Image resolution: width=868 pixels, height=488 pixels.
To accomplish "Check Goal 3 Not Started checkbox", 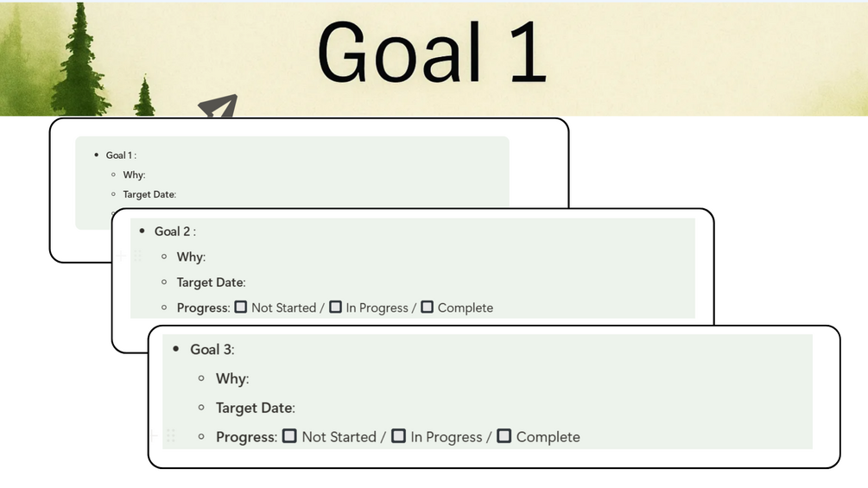I will pos(290,436).
